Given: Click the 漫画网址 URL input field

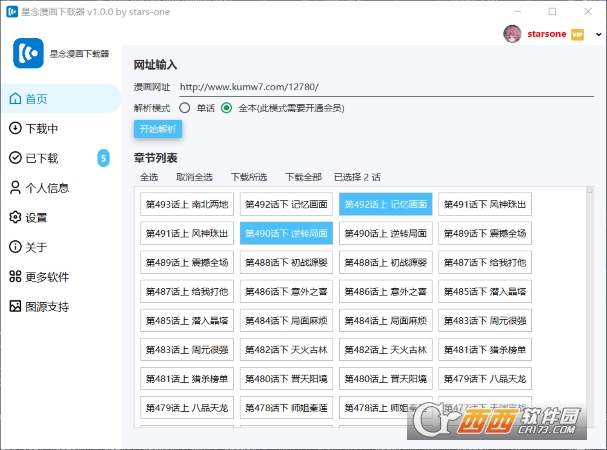Looking at the screenshot, I should pos(386,87).
